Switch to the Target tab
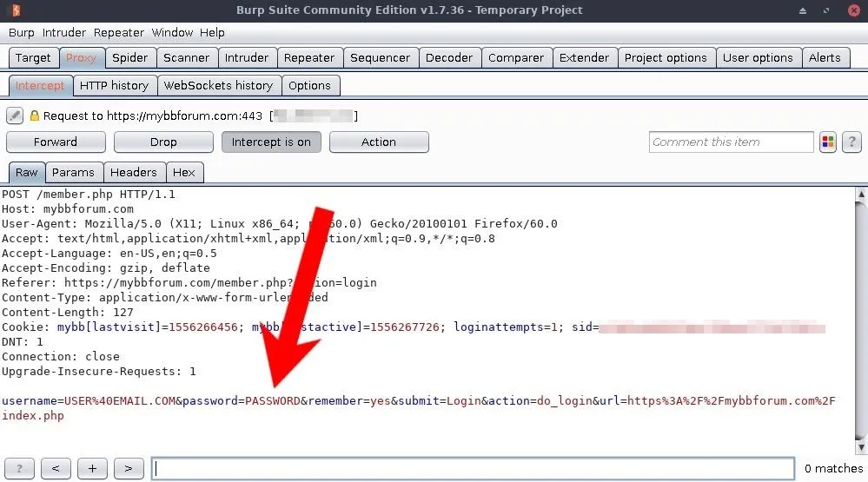 [x=33, y=57]
